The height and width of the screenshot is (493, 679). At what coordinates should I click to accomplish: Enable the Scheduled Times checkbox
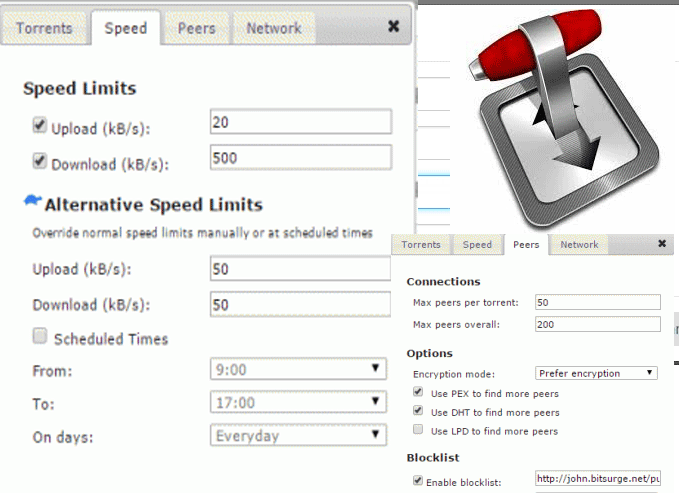(40, 337)
